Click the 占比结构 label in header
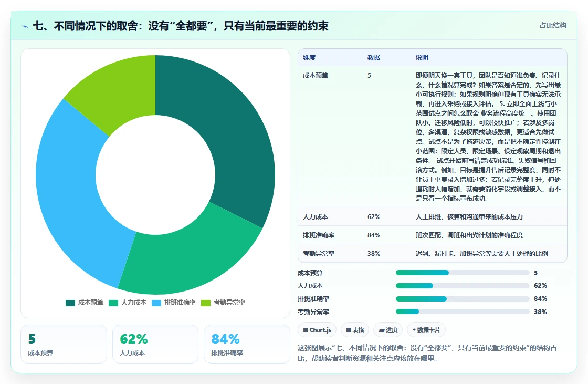 click(552, 25)
